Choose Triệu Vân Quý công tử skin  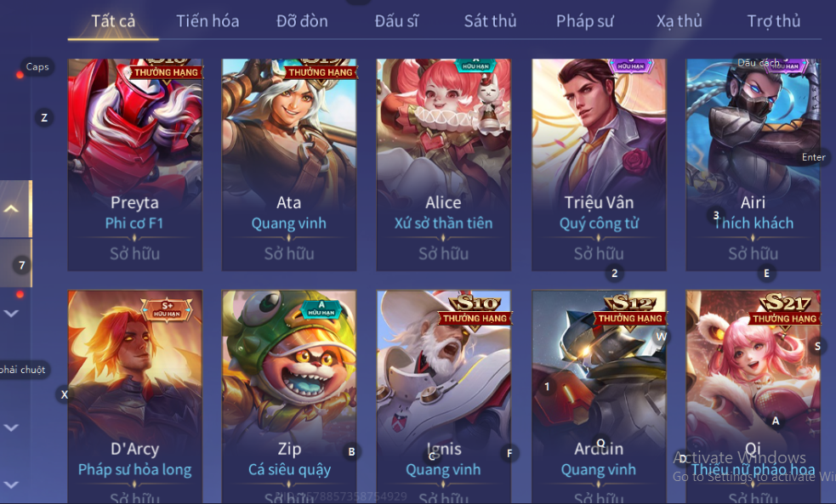599,165
